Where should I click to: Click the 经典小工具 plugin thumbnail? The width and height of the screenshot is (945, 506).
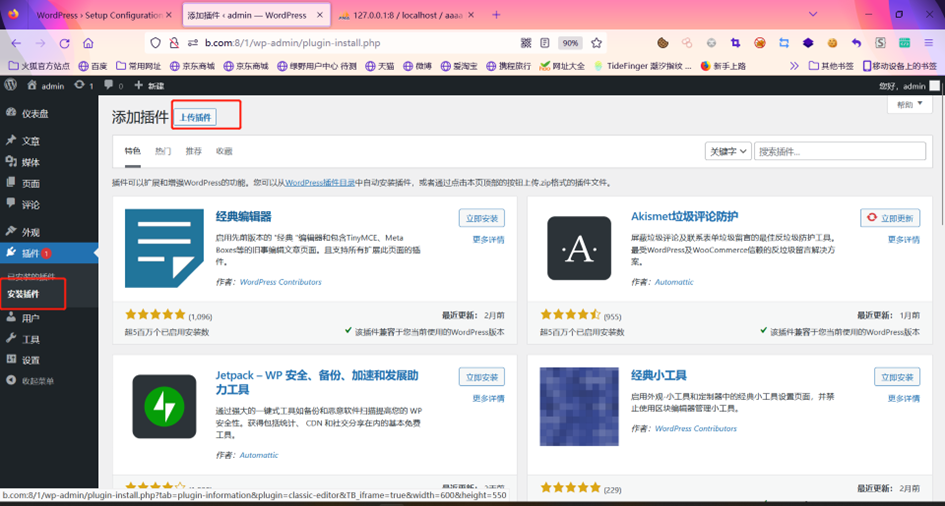(579, 407)
